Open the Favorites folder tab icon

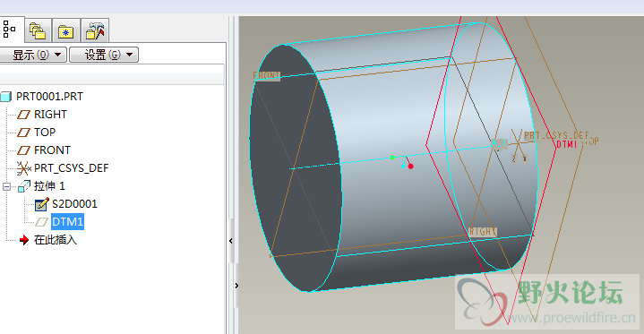point(66,31)
